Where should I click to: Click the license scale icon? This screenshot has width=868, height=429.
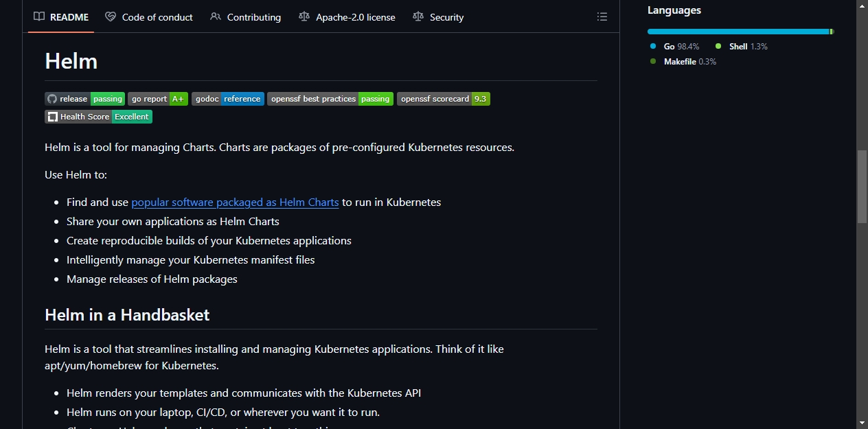tap(304, 16)
